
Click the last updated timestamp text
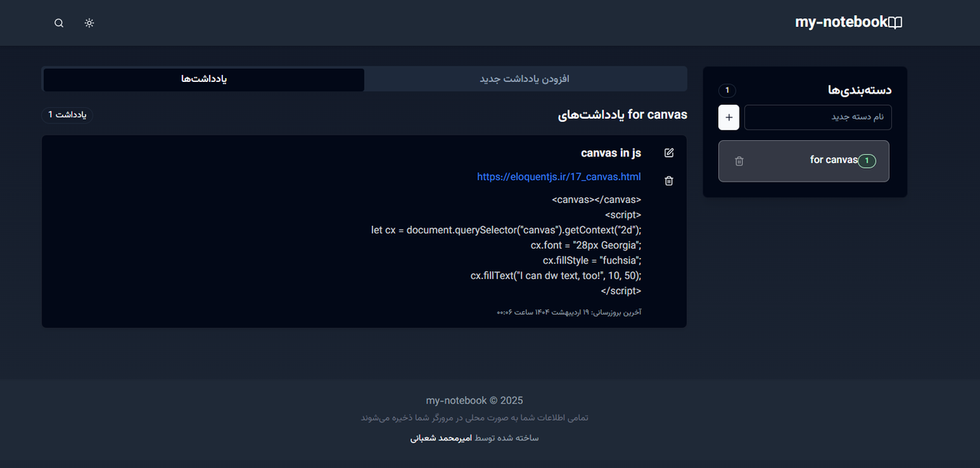[569, 313]
